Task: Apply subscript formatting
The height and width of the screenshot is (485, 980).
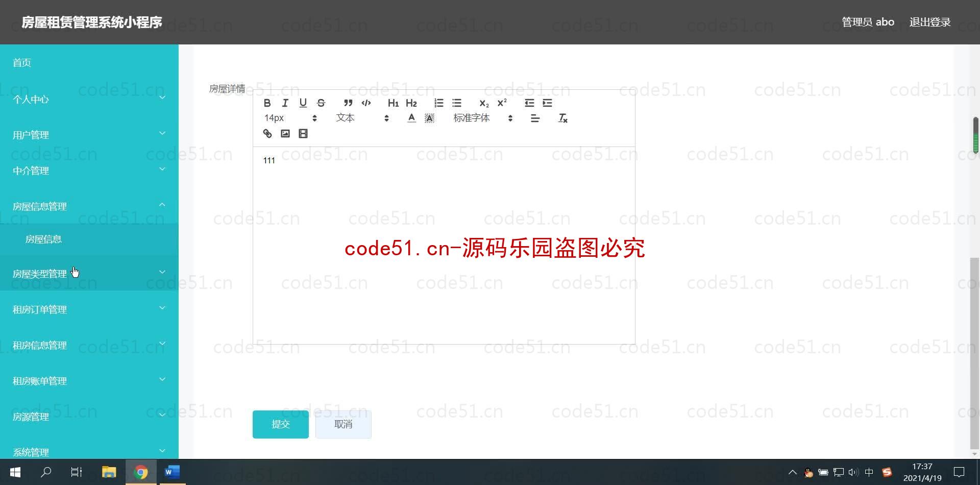Action: point(484,103)
